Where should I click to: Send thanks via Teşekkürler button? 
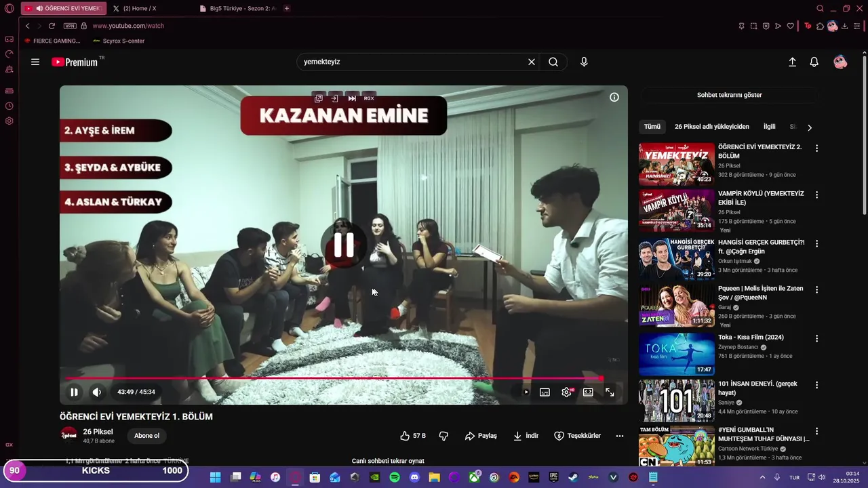click(x=577, y=436)
